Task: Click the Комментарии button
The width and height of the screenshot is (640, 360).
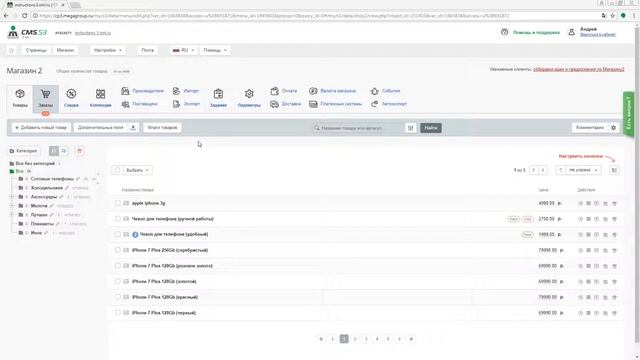Action: (590, 128)
